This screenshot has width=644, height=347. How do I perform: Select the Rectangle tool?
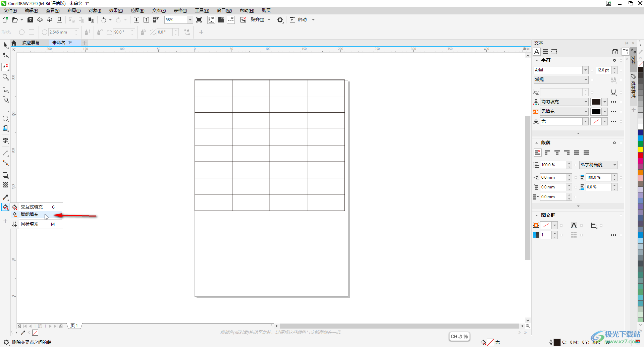point(5,109)
